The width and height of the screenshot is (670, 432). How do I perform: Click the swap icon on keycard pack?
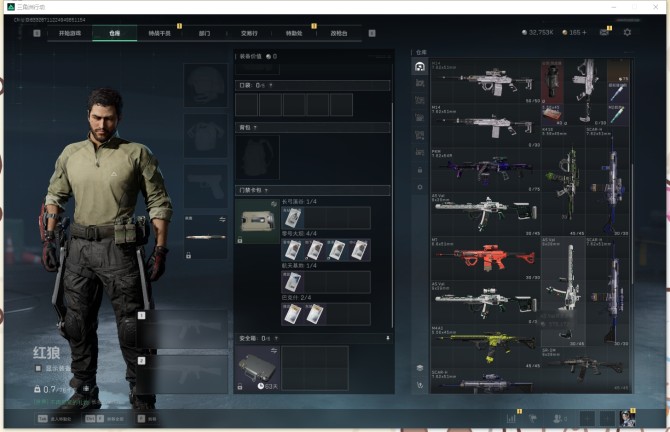(x=274, y=204)
